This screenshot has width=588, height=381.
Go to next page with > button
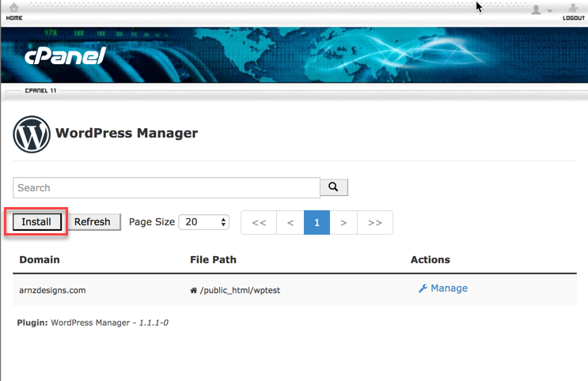[x=343, y=223]
